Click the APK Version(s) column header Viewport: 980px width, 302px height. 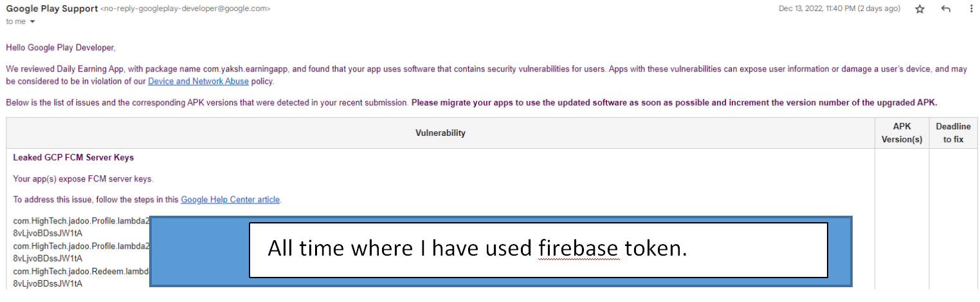tap(902, 133)
